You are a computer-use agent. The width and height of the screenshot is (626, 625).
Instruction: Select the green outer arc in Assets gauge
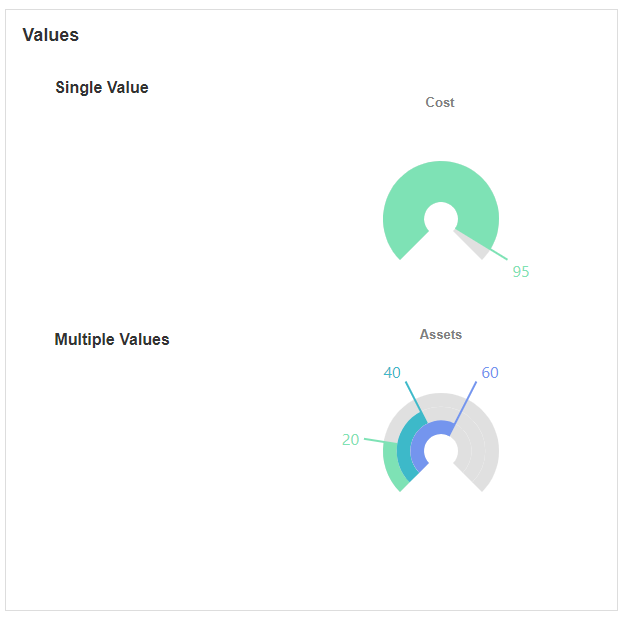[391, 465]
